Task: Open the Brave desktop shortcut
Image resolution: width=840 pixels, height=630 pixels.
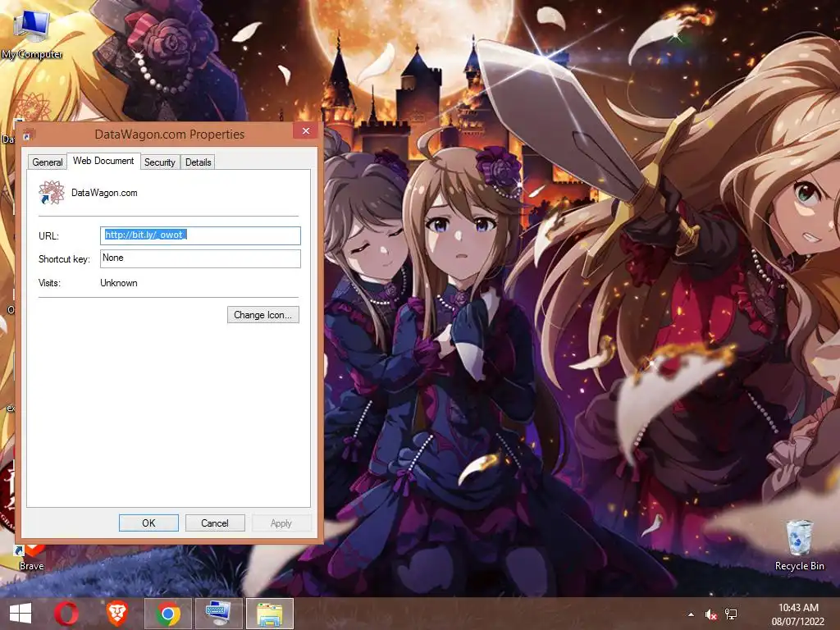Action: click(x=31, y=557)
